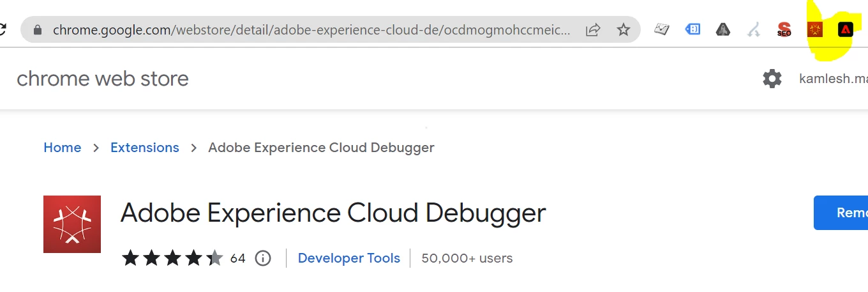This screenshot has width=868, height=292.
Task: Click the browser reload button
Action: click(x=3, y=29)
